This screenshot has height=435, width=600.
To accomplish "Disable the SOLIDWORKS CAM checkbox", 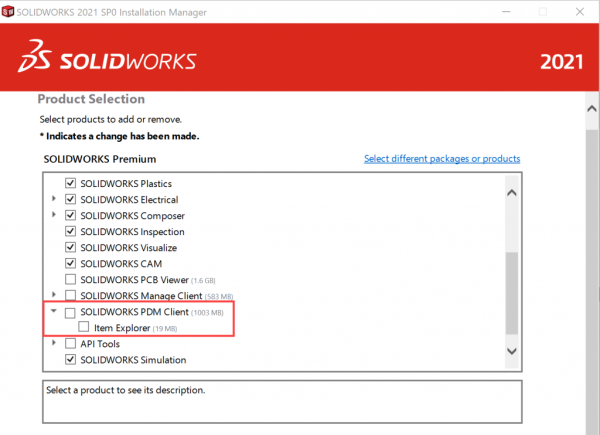I will [x=71, y=264].
